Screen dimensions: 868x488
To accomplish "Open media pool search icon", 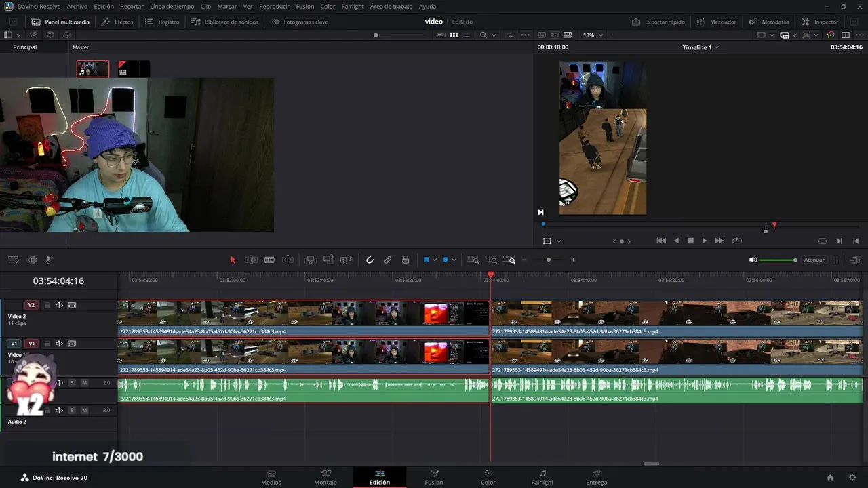I will point(484,35).
